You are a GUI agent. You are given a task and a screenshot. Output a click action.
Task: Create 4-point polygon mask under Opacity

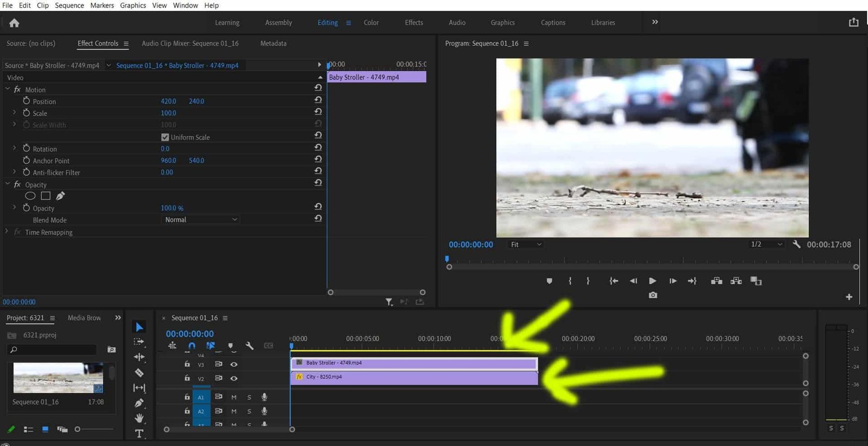point(46,196)
